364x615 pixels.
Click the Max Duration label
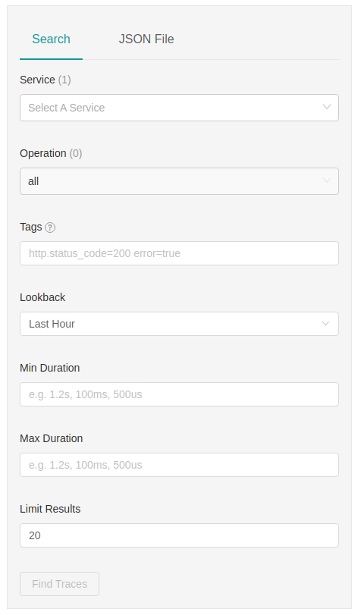tap(51, 438)
